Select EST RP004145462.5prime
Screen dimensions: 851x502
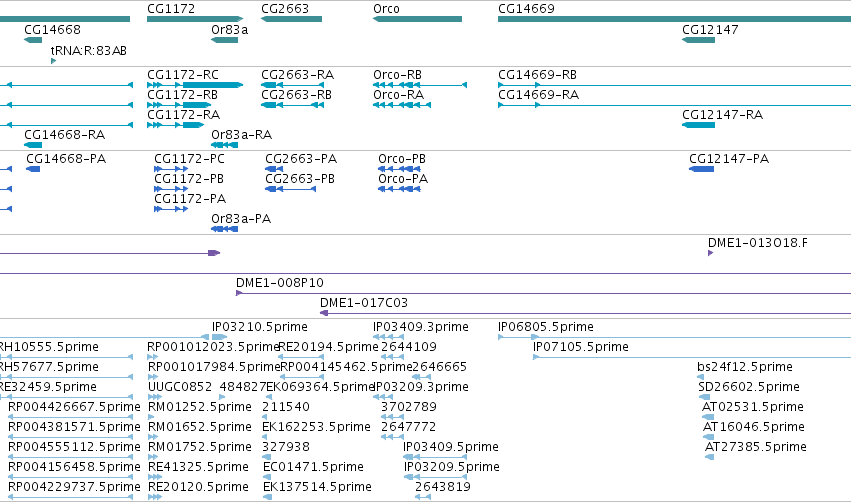[346, 367]
